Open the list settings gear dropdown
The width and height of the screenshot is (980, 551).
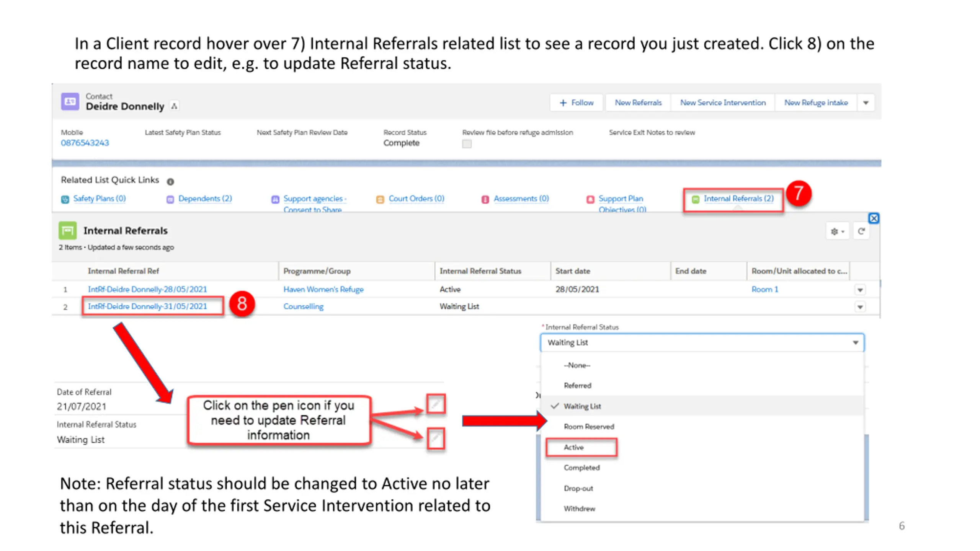(x=837, y=231)
